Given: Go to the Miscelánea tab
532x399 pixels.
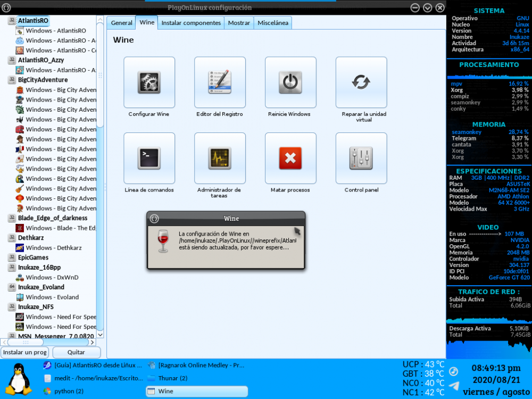Looking at the screenshot, I should coord(273,23).
